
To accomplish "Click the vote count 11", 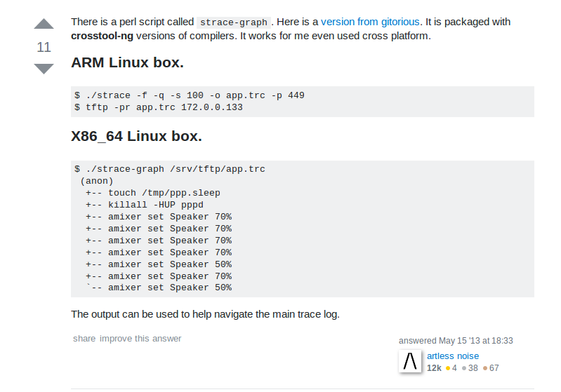I will [x=44, y=47].
